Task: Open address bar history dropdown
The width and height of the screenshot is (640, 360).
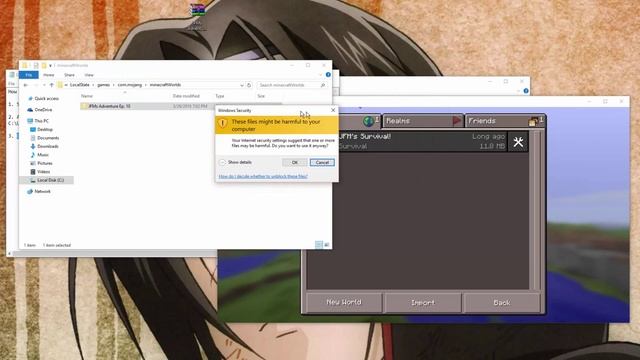Action: coord(242,85)
